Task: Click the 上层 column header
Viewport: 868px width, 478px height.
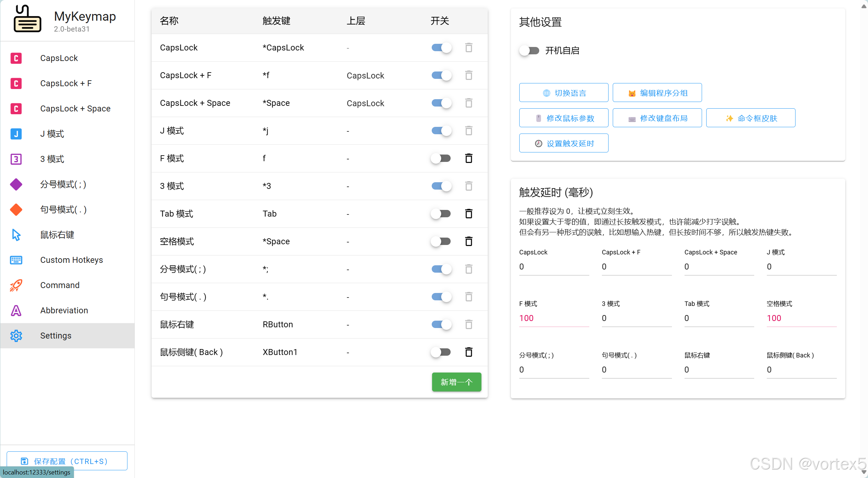Action: (356, 21)
